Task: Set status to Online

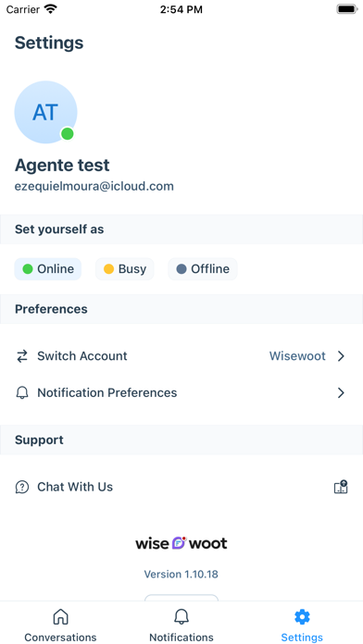Action: pos(48,269)
